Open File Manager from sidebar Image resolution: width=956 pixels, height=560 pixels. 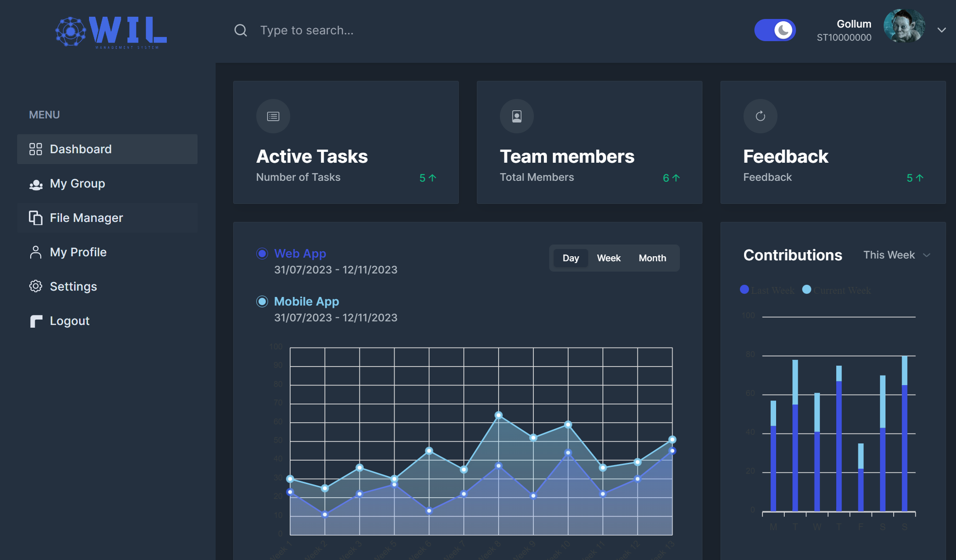pyautogui.click(x=107, y=218)
